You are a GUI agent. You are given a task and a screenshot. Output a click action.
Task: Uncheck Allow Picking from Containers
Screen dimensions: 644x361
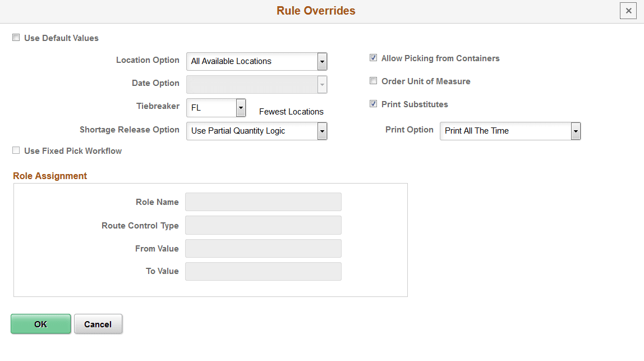373,57
